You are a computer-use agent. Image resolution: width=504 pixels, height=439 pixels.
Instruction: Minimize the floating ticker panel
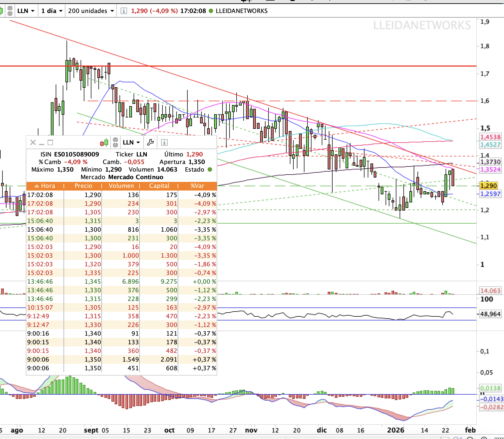tap(42, 142)
